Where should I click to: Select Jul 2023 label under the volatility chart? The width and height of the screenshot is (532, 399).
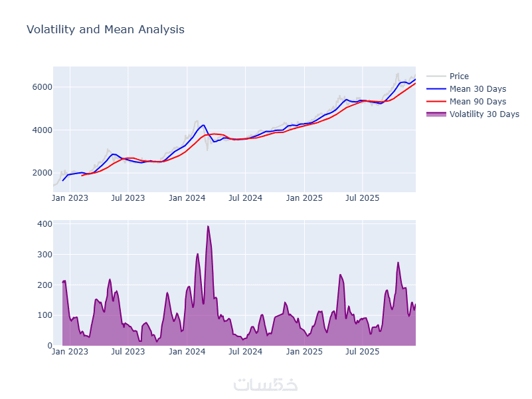click(128, 350)
